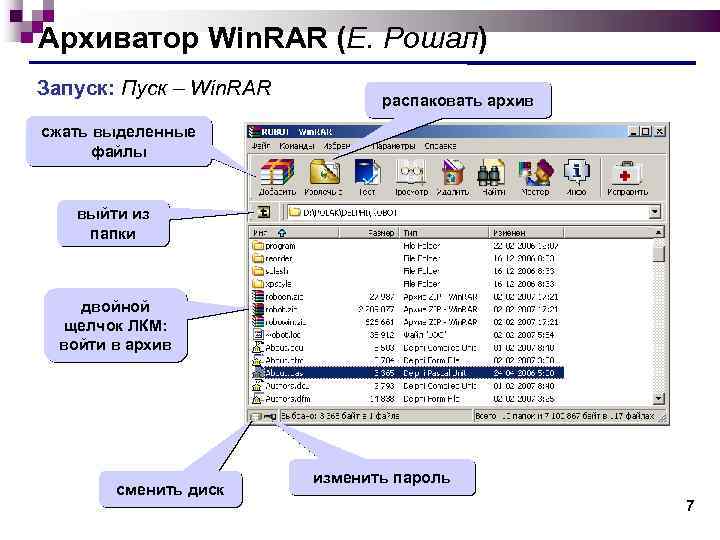The image size is (720, 540).
Task: Click the Delphi Pascal Unit type cell
Action: click(x=434, y=373)
